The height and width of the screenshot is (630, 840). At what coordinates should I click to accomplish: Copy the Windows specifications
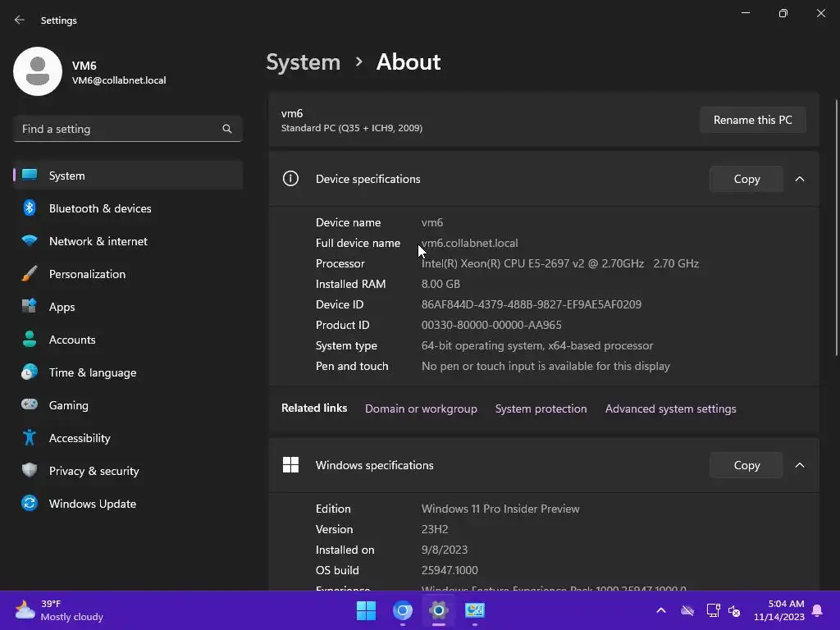tap(746, 465)
